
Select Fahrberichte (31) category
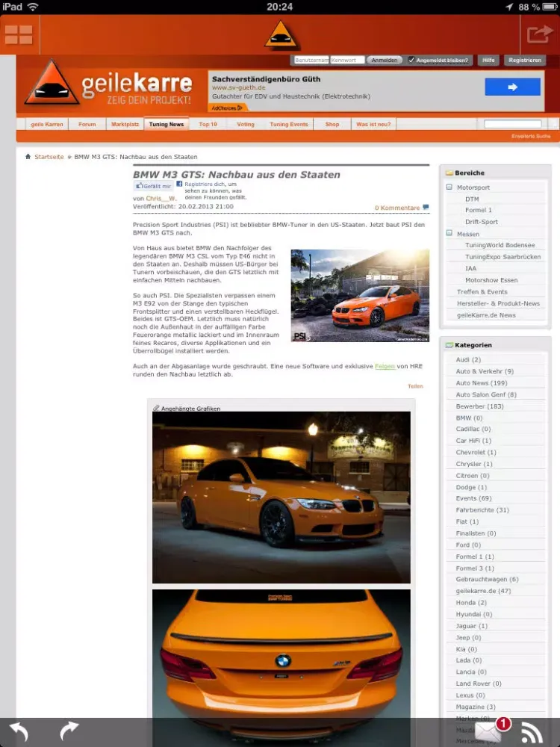click(x=482, y=509)
